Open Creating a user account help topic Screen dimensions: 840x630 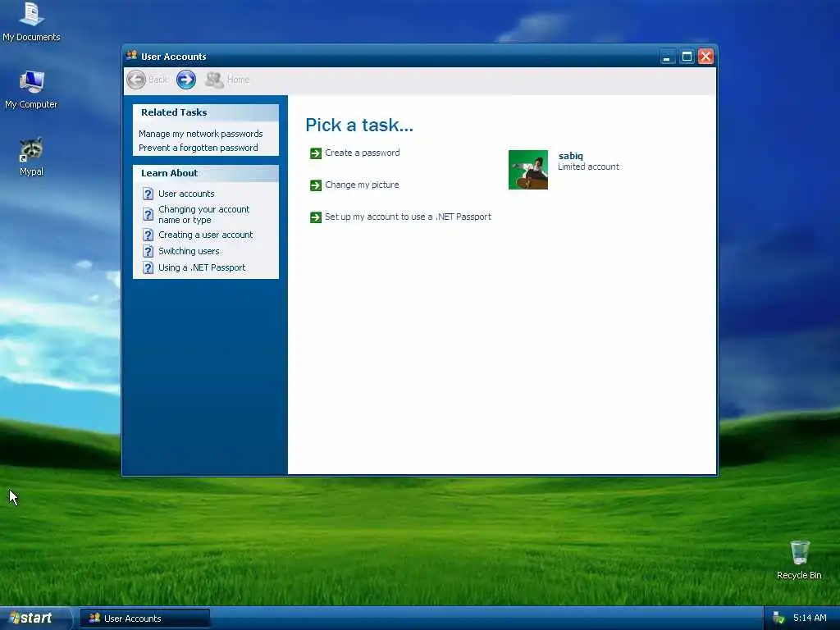(x=205, y=235)
